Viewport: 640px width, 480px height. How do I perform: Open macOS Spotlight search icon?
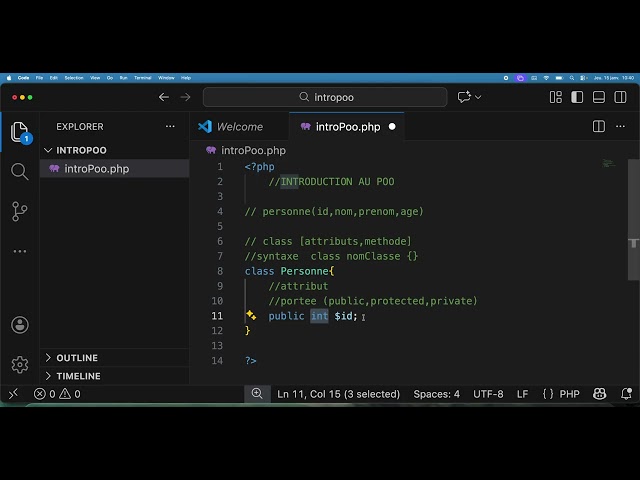(572, 78)
